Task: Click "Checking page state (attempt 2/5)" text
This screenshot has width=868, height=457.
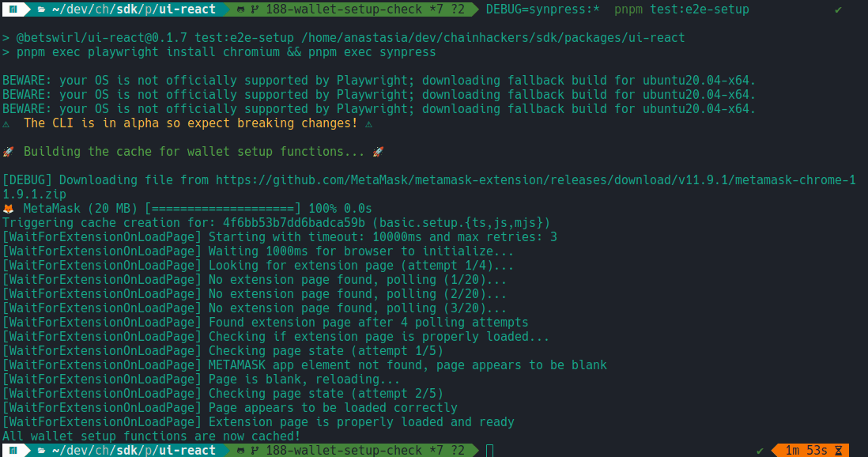Action: click(326, 394)
